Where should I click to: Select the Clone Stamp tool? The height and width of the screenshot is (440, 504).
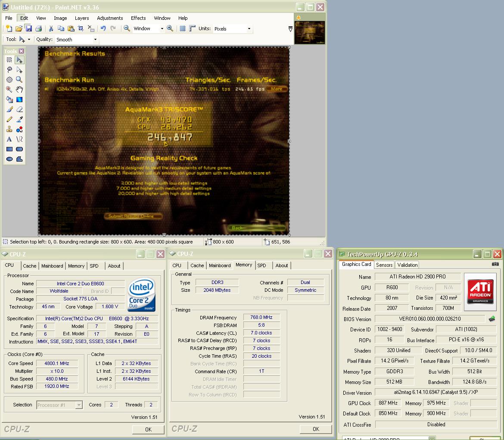coord(9,129)
